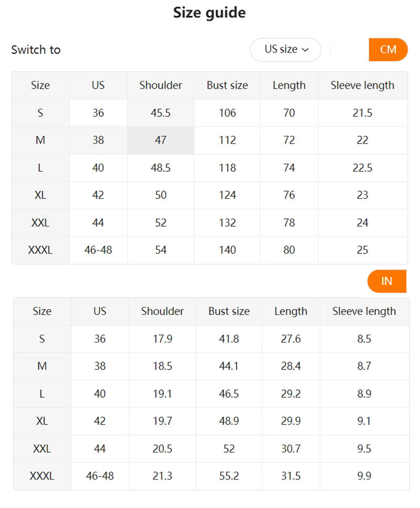Toggle the lower table to IN units
420x508 pixels.
(387, 281)
